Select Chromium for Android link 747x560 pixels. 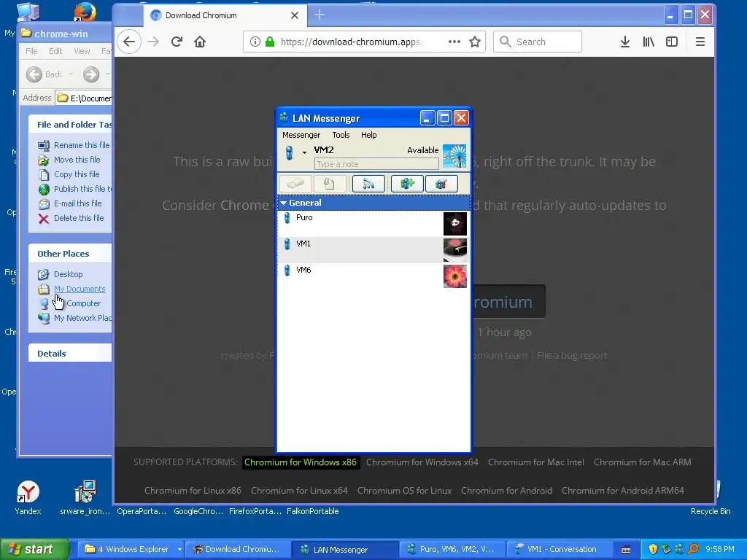506,491
